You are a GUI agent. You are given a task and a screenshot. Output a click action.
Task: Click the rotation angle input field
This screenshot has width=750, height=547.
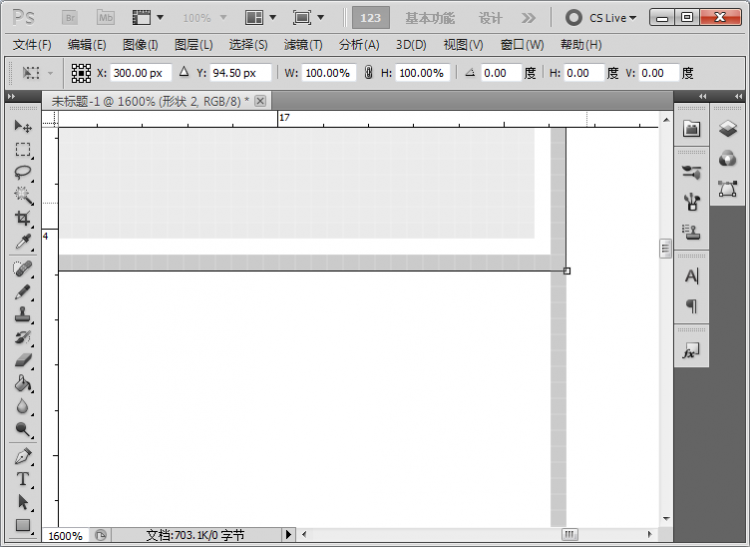[x=501, y=73]
